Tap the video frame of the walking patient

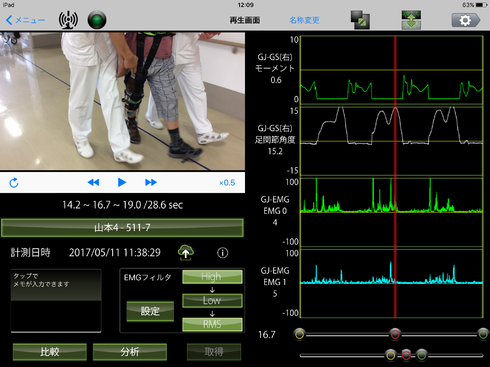pyautogui.click(x=122, y=101)
